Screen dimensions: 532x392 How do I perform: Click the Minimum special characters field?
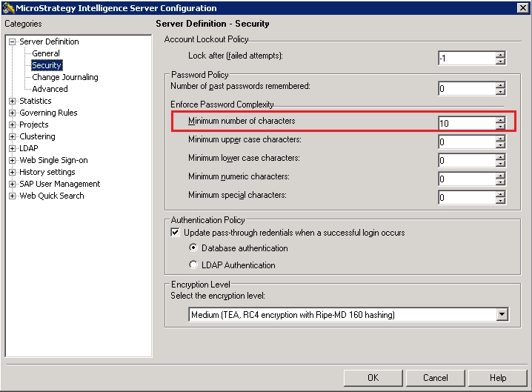pos(467,197)
